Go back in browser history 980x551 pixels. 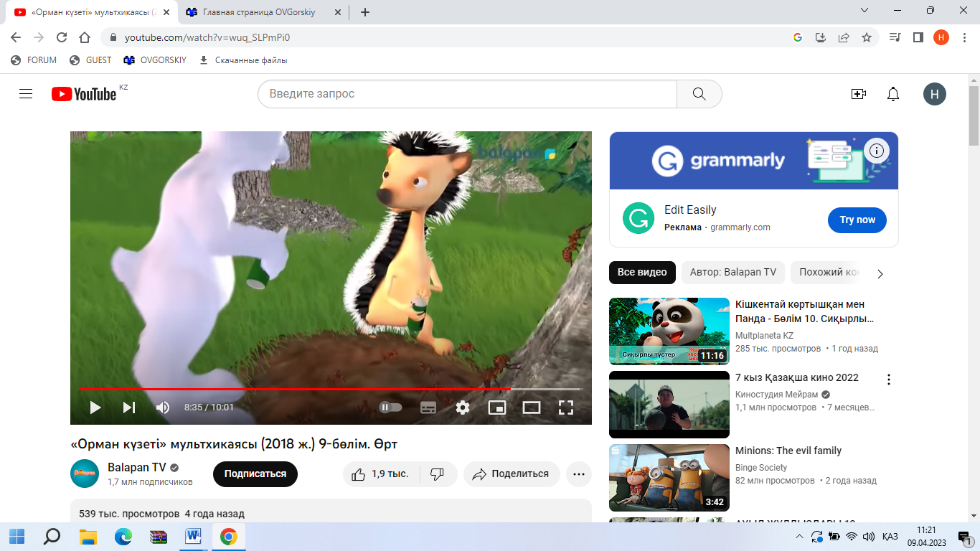tap(16, 37)
